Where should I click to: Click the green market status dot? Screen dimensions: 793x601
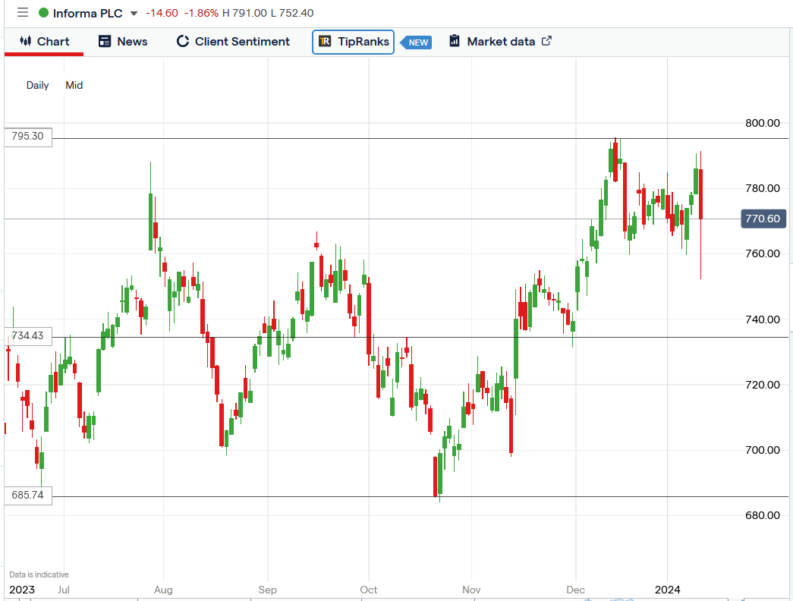tap(44, 13)
